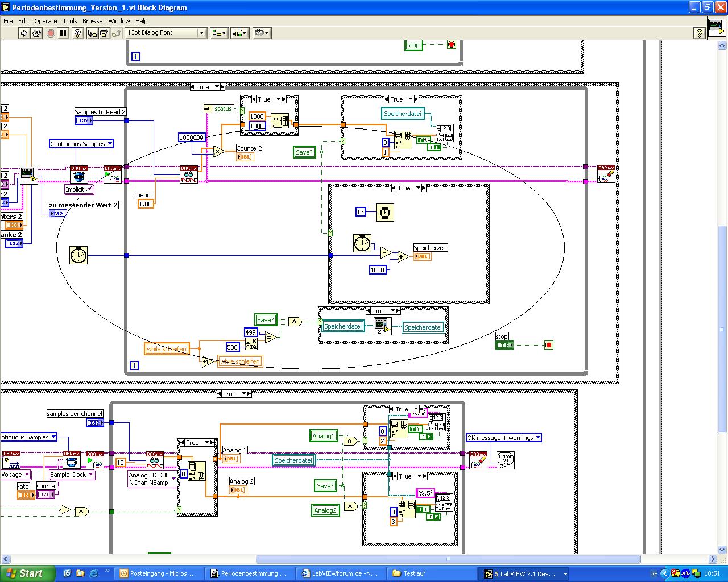Click the Step Over button
The image size is (728, 582).
pos(104,33)
